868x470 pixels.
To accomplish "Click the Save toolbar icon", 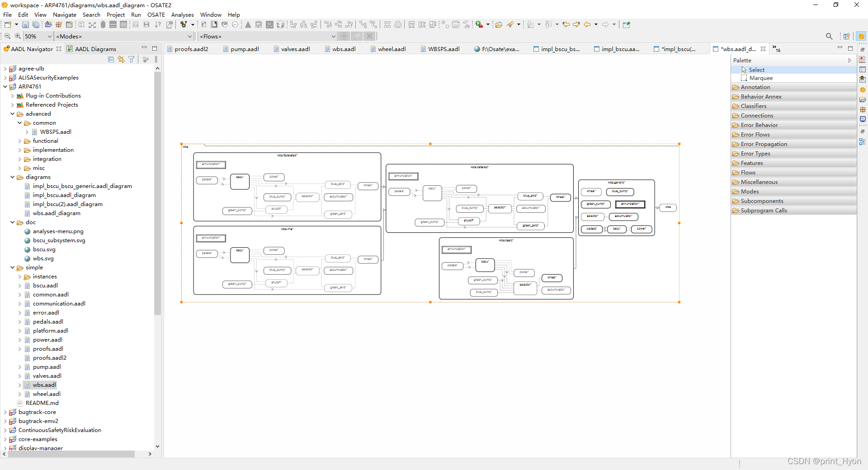I will coord(25,24).
